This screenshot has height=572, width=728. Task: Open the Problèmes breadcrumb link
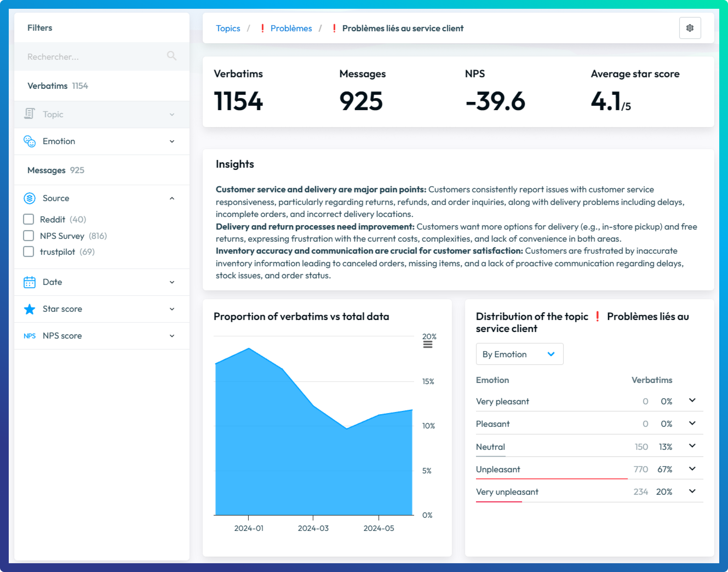[x=291, y=29]
